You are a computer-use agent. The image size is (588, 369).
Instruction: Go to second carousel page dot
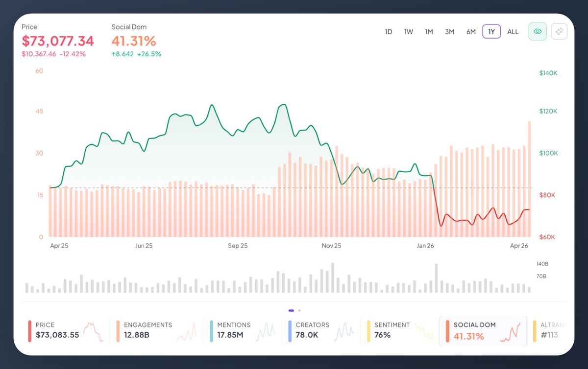tap(299, 310)
